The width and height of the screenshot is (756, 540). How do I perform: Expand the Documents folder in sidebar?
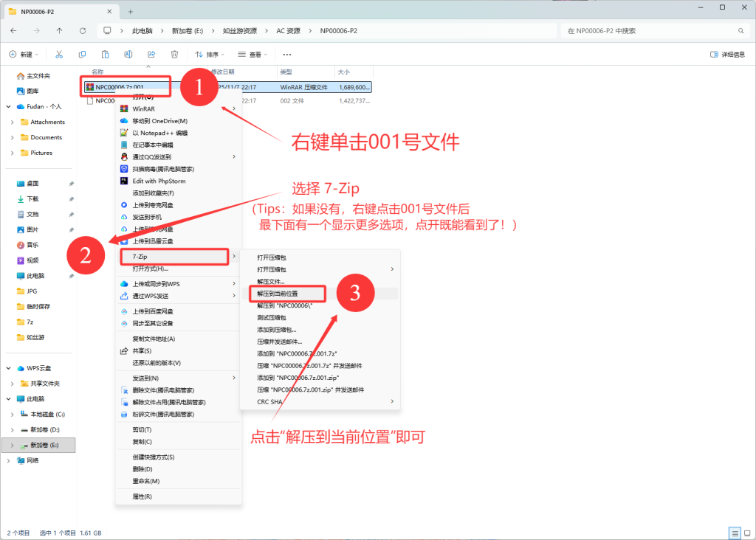click(13, 138)
